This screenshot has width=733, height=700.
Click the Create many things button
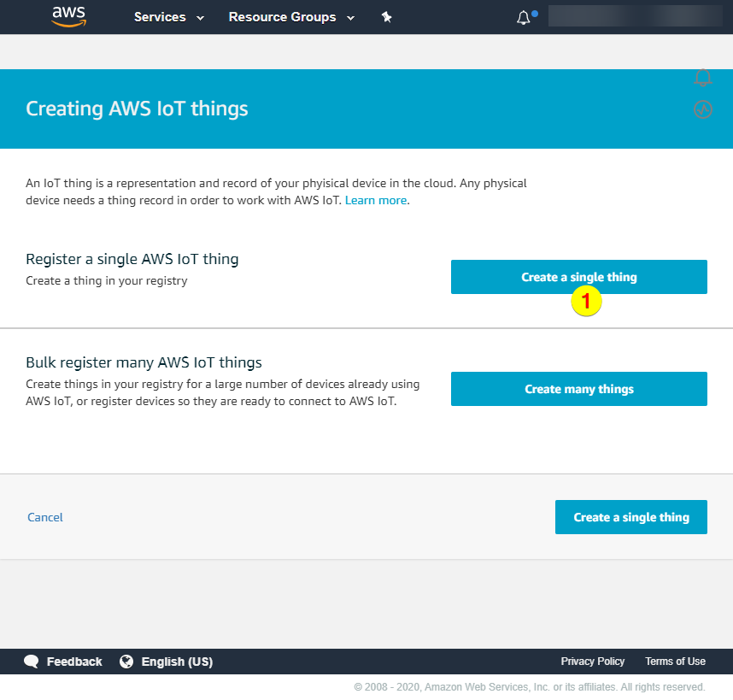pyautogui.click(x=579, y=389)
